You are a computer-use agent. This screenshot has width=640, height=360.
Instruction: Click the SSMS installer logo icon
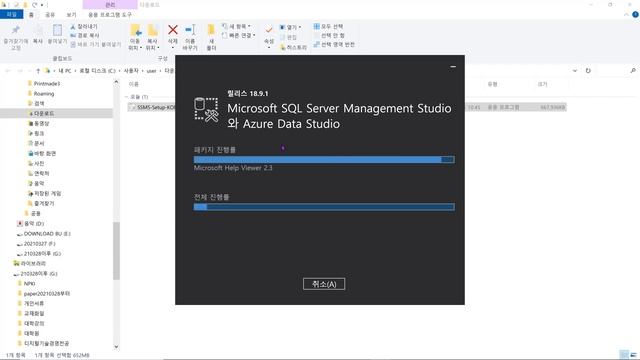[x=206, y=109]
